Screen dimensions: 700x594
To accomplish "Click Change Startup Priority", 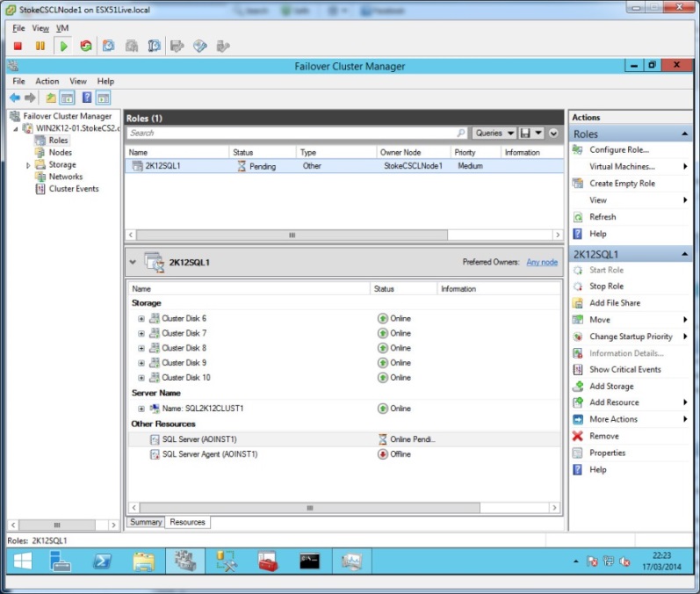I will 631,337.
